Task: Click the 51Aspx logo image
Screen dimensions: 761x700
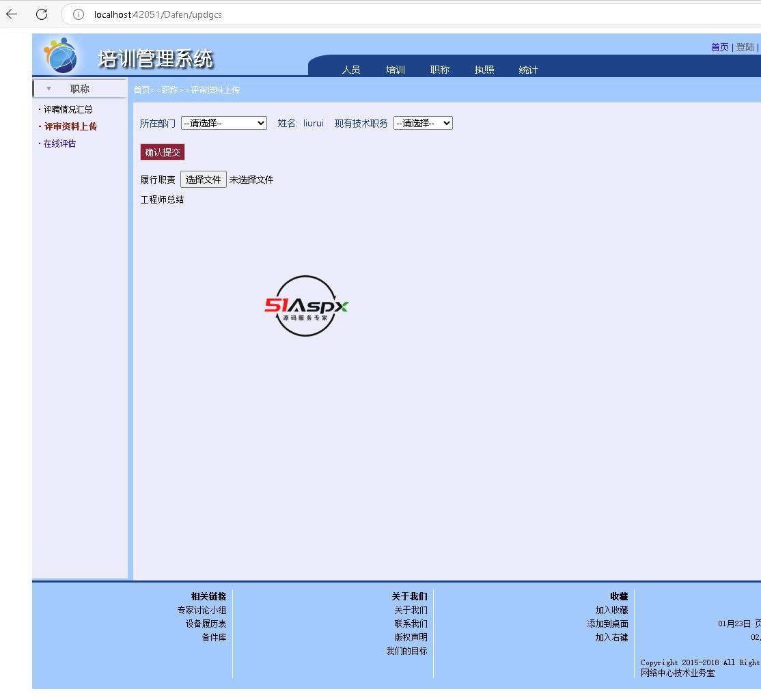Action: (x=306, y=306)
